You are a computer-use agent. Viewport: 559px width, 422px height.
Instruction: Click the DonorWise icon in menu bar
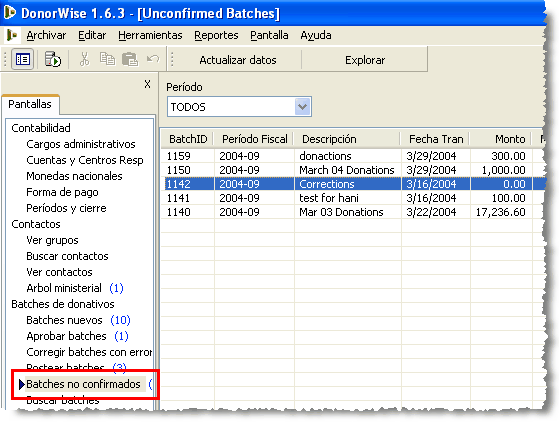coord(11,35)
